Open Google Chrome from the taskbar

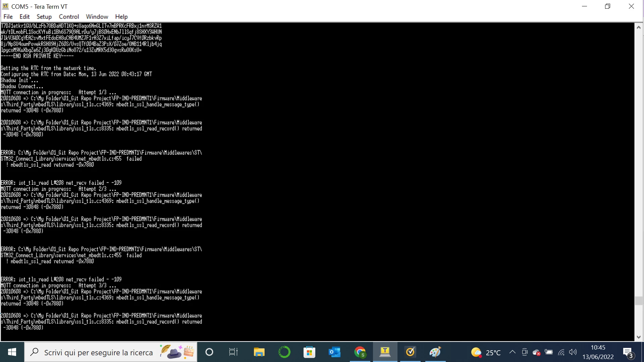click(360, 352)
